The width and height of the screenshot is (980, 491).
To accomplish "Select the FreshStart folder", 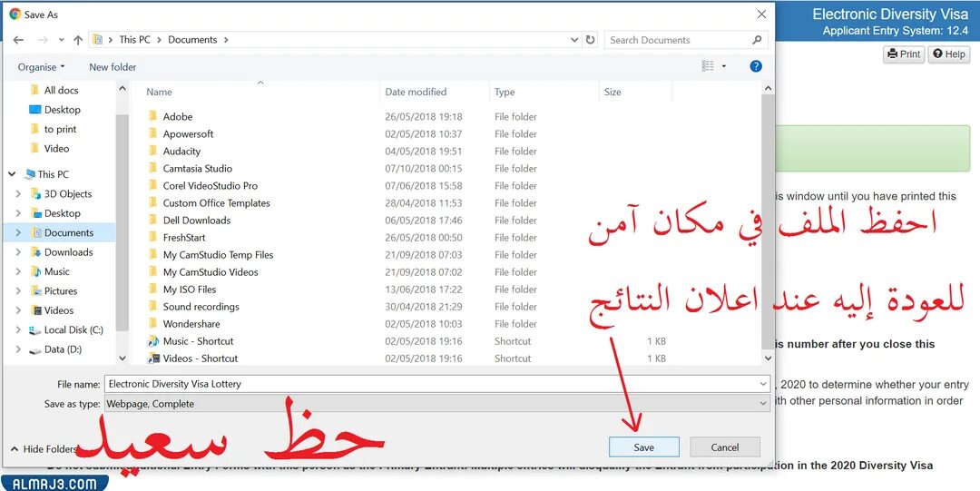I will coord(183,238).
